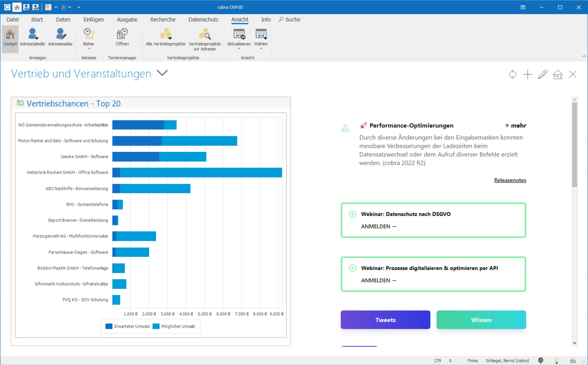
Task: Switch to the Recherche ribbon tab
Action: [163, 20]
